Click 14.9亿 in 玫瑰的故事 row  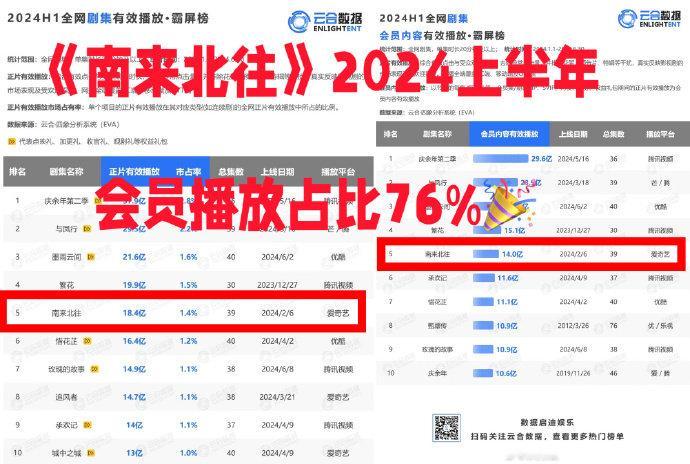pyautogui.click(x=134, y=369)
